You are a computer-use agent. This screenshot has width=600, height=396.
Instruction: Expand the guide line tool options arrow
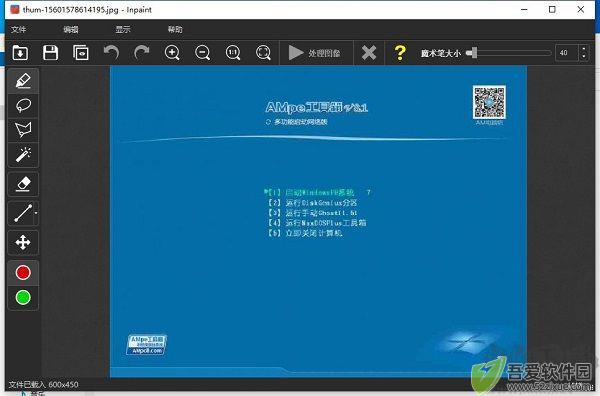tap(36, 213)
